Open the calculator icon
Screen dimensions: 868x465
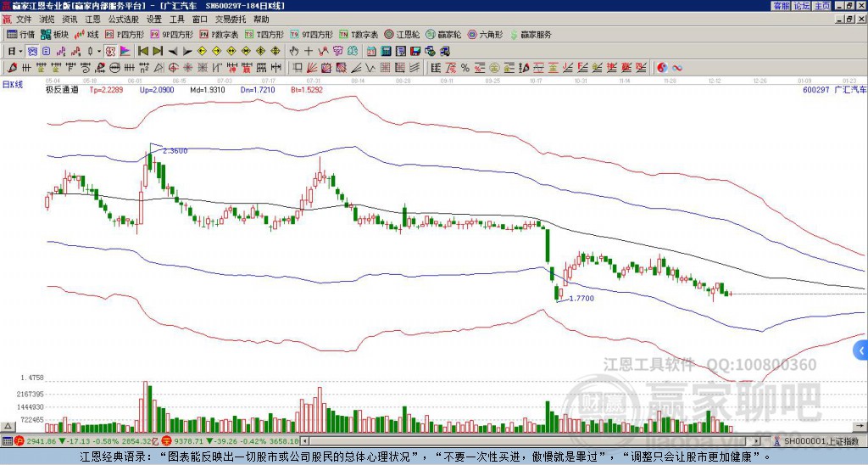click(387, 52)
